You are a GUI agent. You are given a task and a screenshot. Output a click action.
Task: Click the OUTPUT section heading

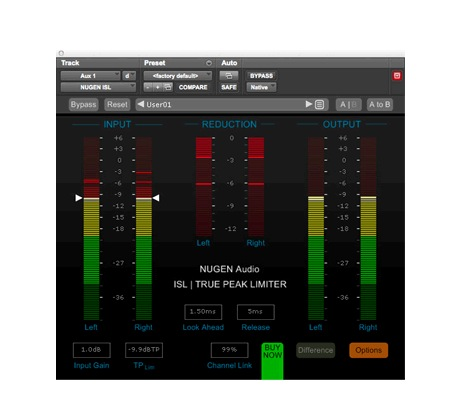point(342,125)
